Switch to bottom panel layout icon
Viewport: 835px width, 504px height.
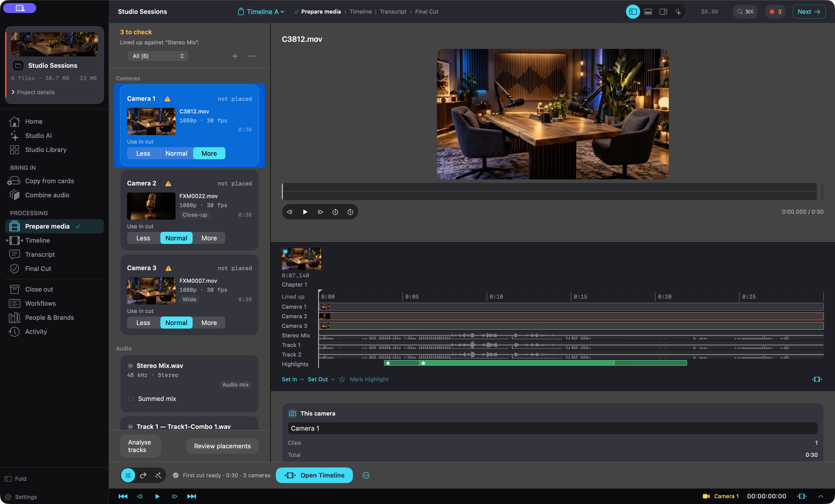pyautogui.click(x=648, y=12)
